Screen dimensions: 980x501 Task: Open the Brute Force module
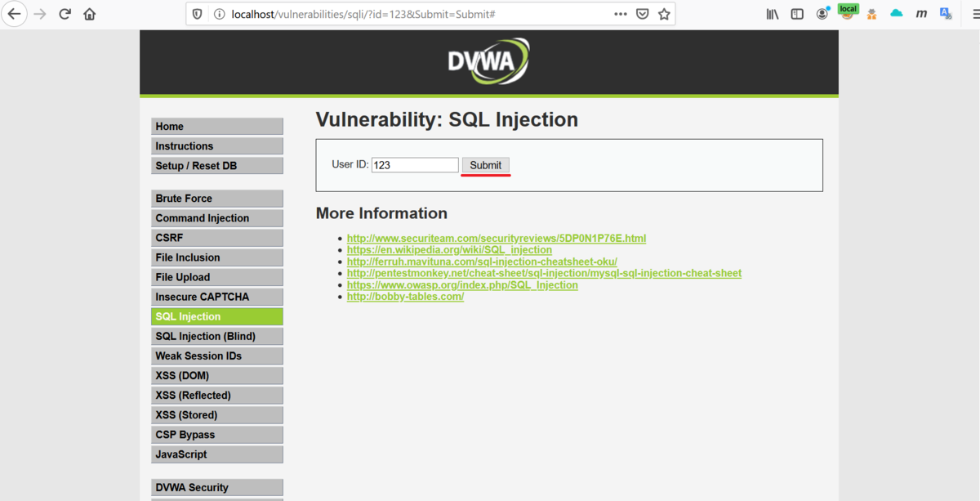pos(217,199)
